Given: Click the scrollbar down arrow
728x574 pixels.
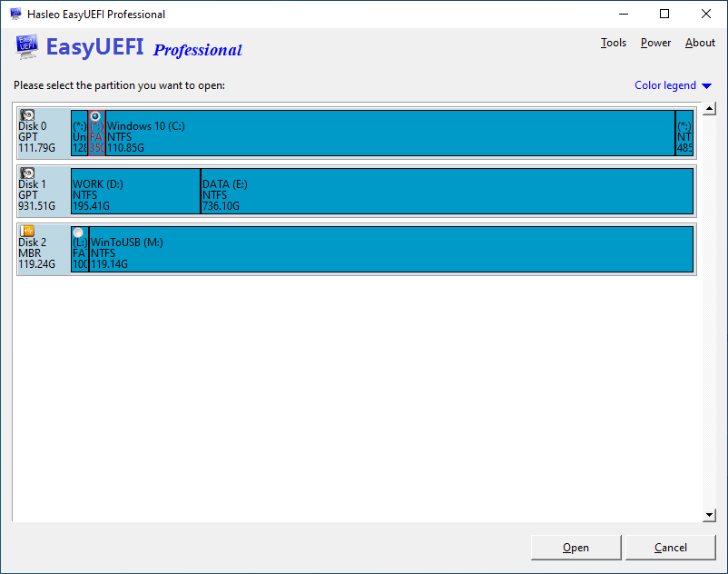Looking at the screenshot, I should coord(709,515).
